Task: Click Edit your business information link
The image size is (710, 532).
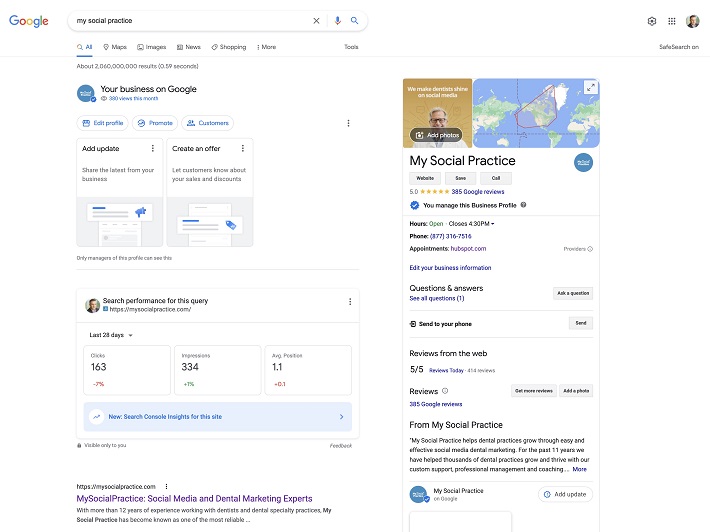Action: pyautogui.click(x=450, y=268)
